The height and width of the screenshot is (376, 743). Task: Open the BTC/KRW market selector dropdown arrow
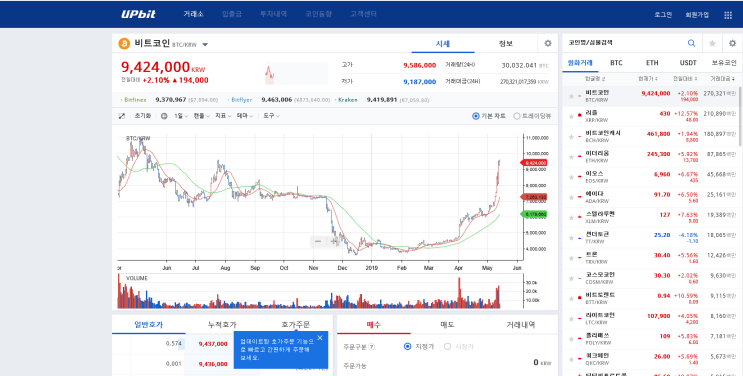pos(205,45)
